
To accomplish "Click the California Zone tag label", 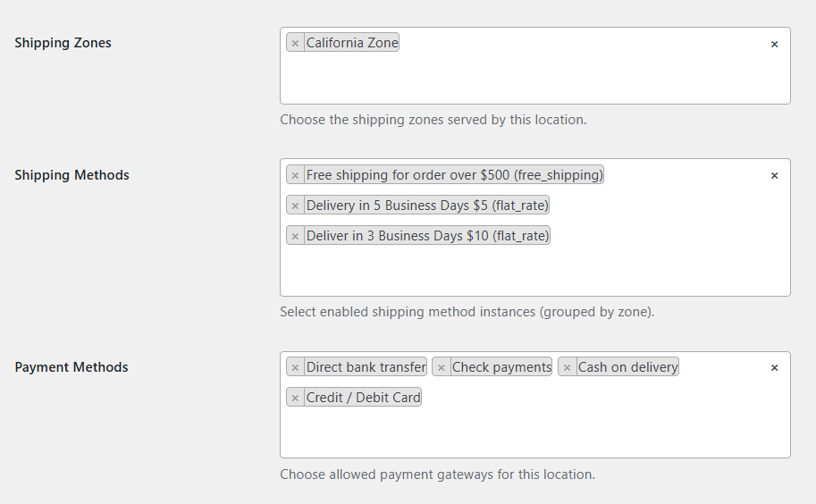I will [x=352, y=43].
